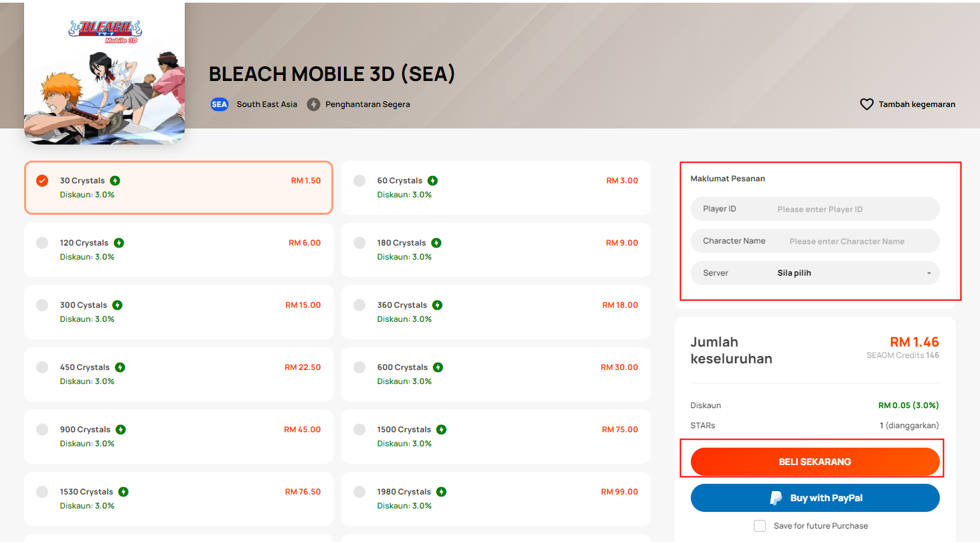Open the Server Sila pilih dropdown

(815, 273)
